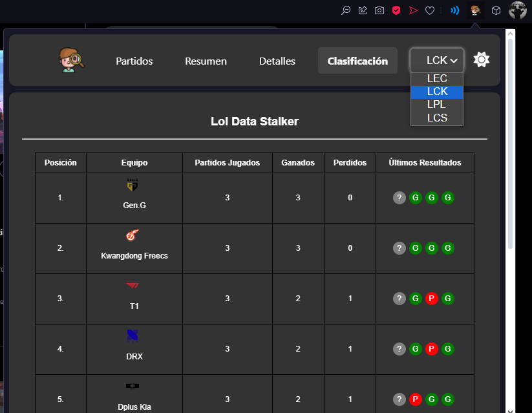This screenshot has height=413, width=532.
Task: Click Gen.G's gray question mark result
Action: tap(399, 198)
